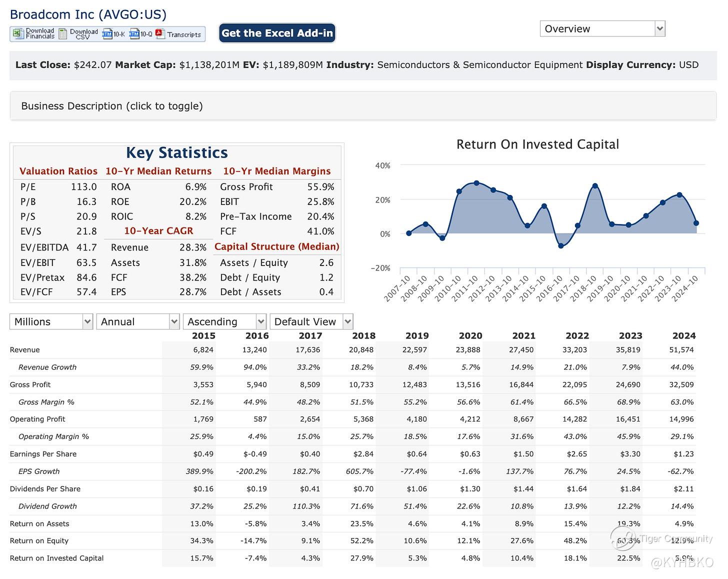Click the P/E value 113.0

[x=84, y=187]
